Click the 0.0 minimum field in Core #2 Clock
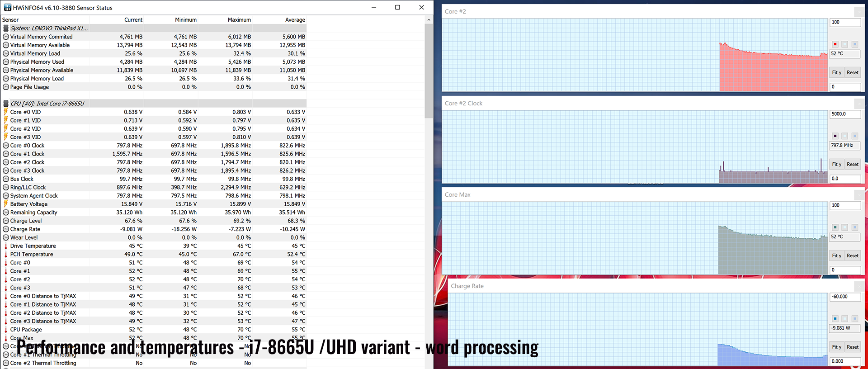The image size is (868, 369). 845,179
